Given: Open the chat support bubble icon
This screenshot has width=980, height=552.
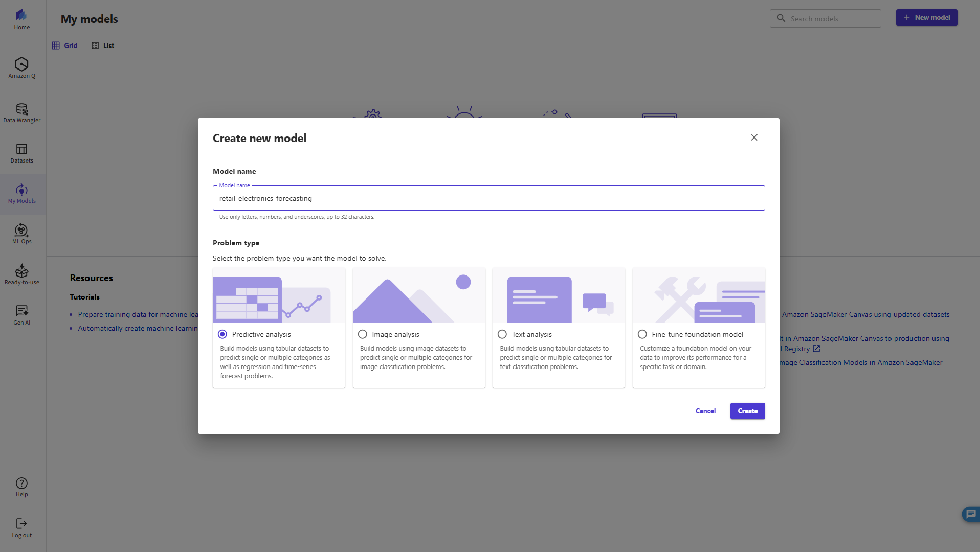Looking at the screenshot, I should pyautogui.click(x=970, y=514).
